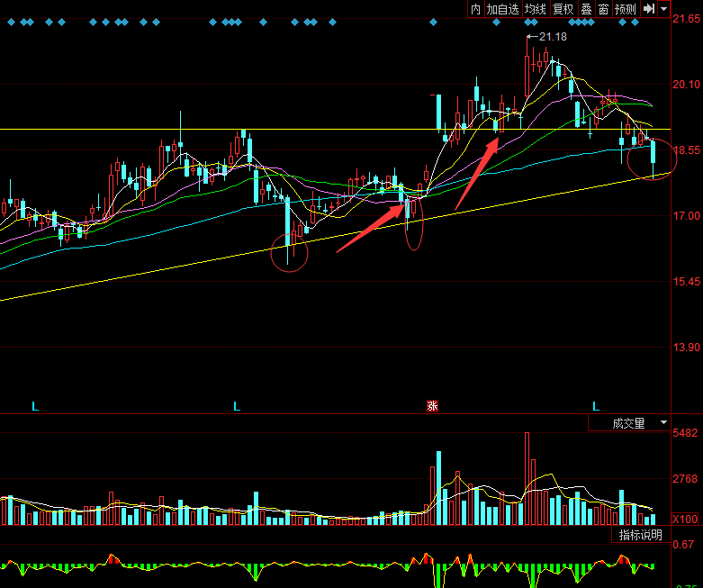The image size is (703, 588).
Task: Click the circled candlestick at far right
Action: coord(653,158)
